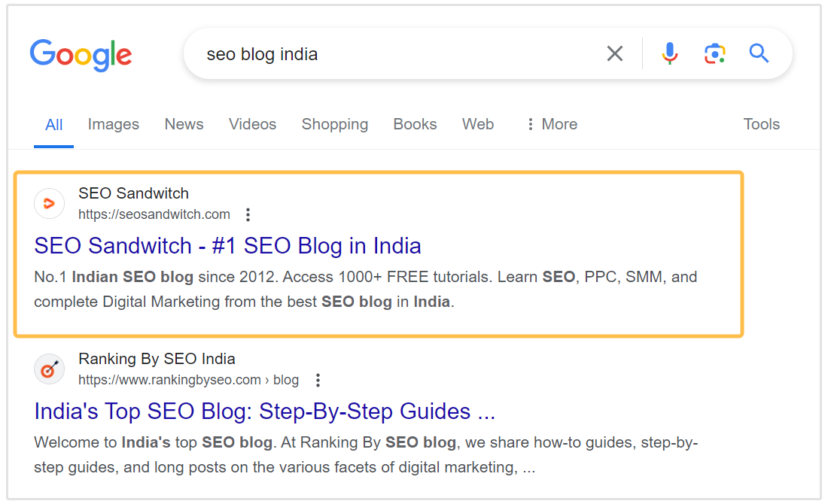The width and height of the screenshot is (828, 504).
Task: Start voice search with microphone icon
Action: pos(669,53)
